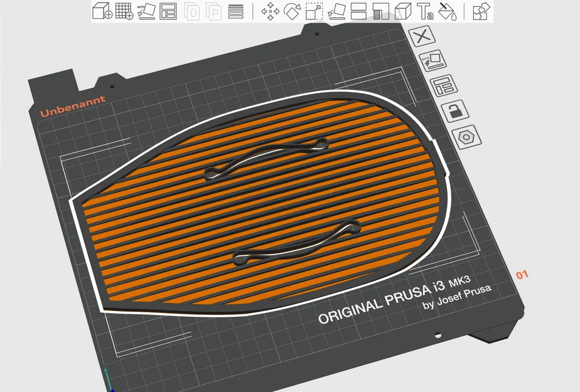Screen dimensions: 580x392
Task: Click the plate name 'Unbenannt'
Action: pos(73,107)
